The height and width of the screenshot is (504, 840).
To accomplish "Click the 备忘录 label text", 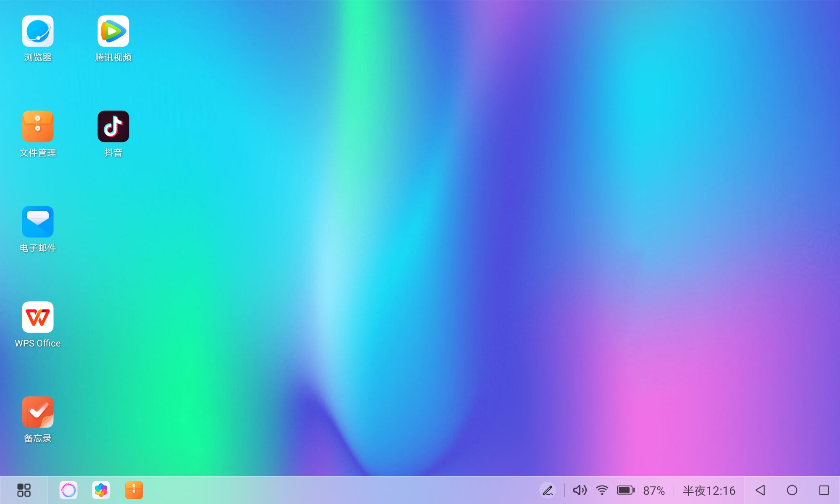I will [x=38, y=438].
